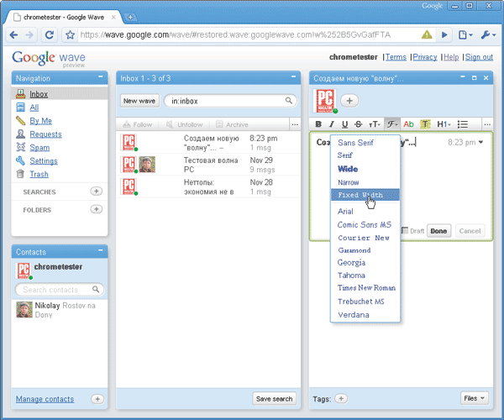Click Save search button
Image resolution: width=504 pixels, height=420 pixels.
point(274,399)
